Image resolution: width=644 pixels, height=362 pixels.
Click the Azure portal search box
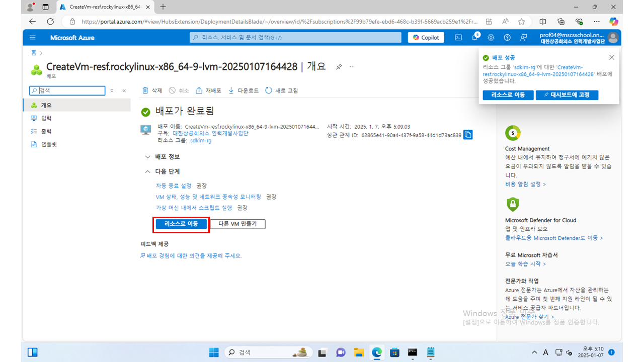click(295, 38)
